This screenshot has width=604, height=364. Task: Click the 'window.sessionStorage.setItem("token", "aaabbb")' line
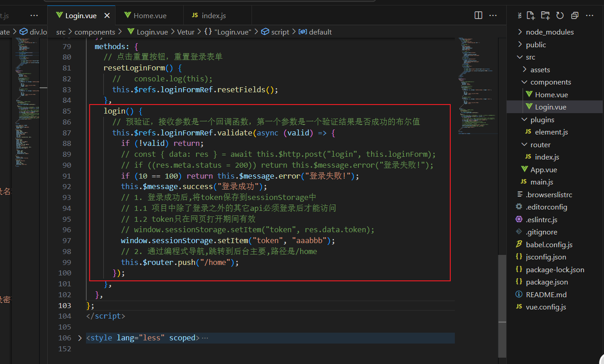tap(228, 240)
